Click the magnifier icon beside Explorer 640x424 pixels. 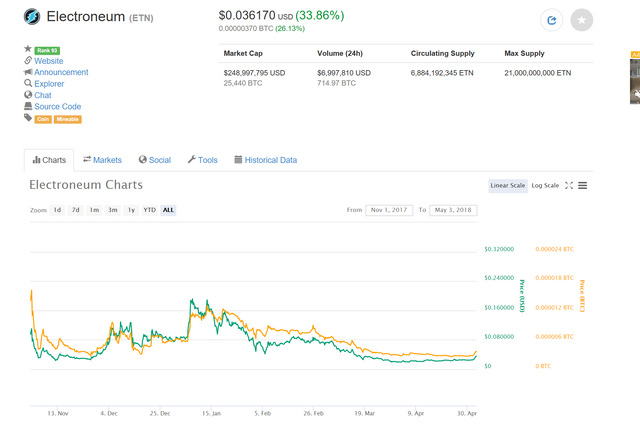(28, 83)
